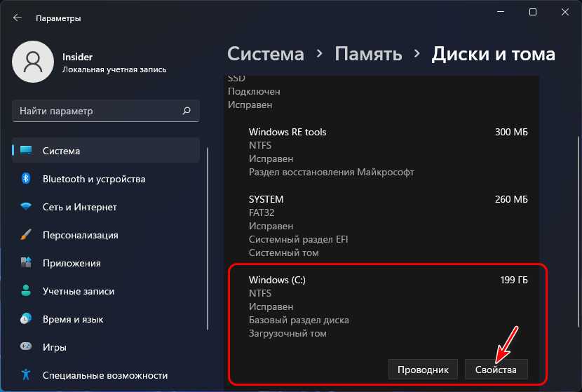Click the Персонализация paintbrush icon
Viewport: 582px width, 392px height.
coord(27,235)
